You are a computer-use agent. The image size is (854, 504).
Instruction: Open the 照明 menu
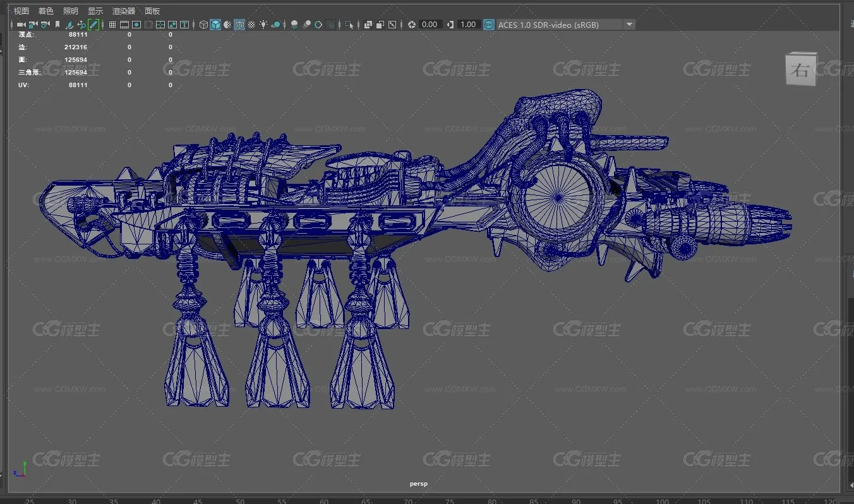(71, 11)
